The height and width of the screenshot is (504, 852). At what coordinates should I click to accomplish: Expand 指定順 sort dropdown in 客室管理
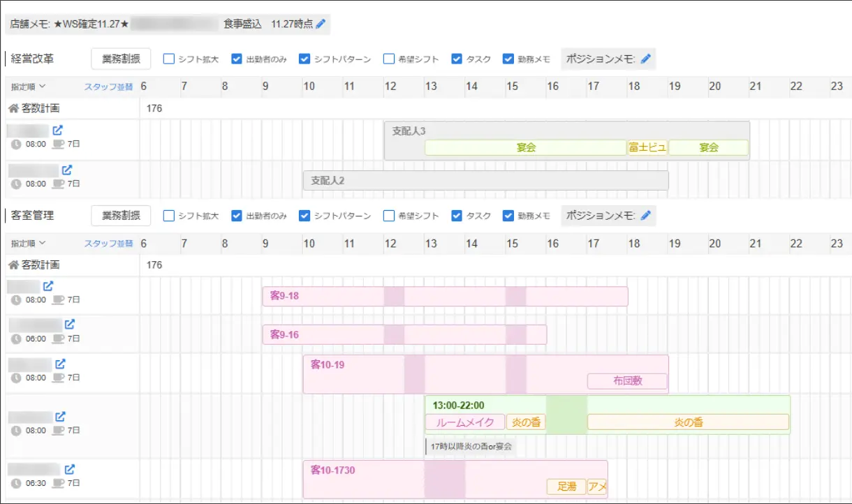(28, 244)
